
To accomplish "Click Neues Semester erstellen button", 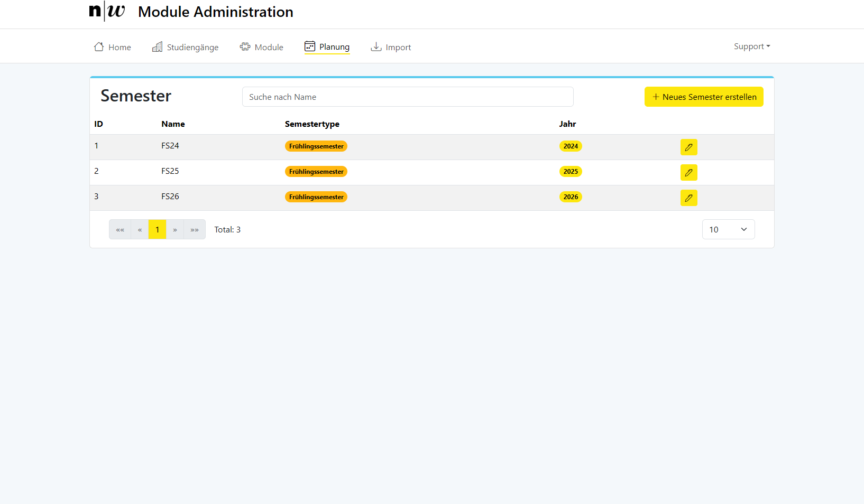I will coord(704,97).
